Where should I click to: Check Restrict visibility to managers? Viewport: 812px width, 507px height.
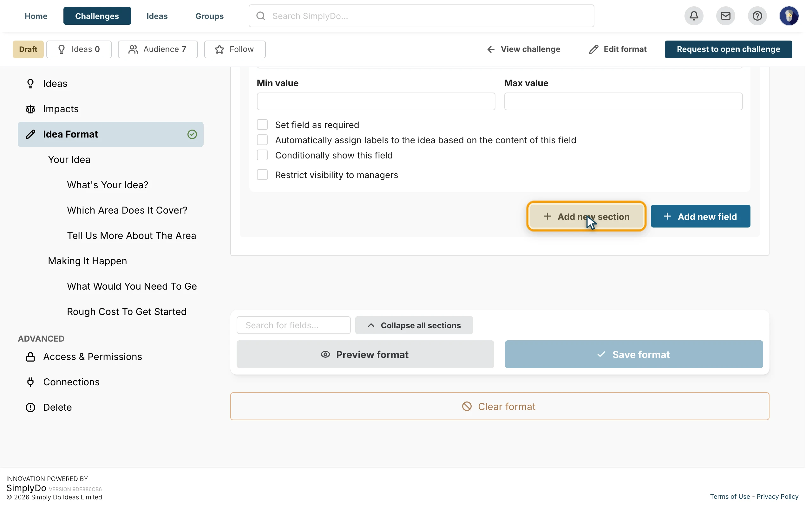(262, 175)
